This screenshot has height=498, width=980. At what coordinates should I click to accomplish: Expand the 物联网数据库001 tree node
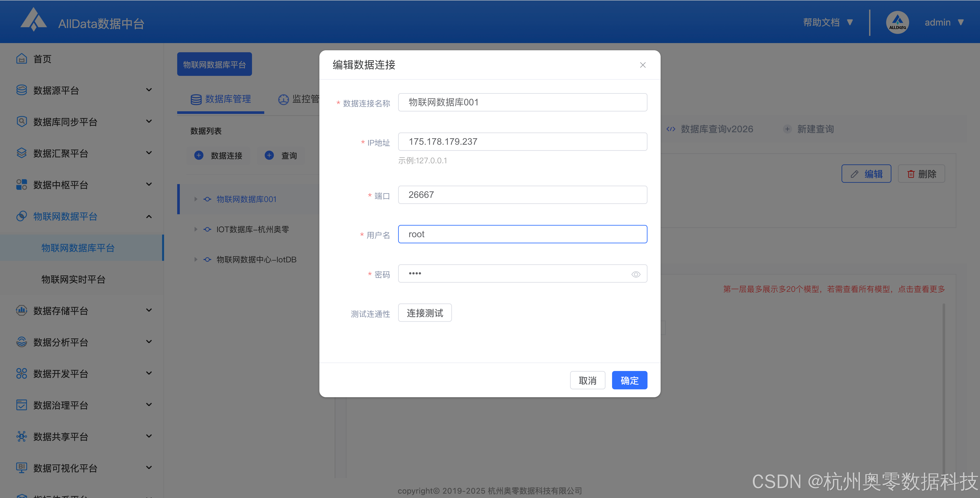196,199
